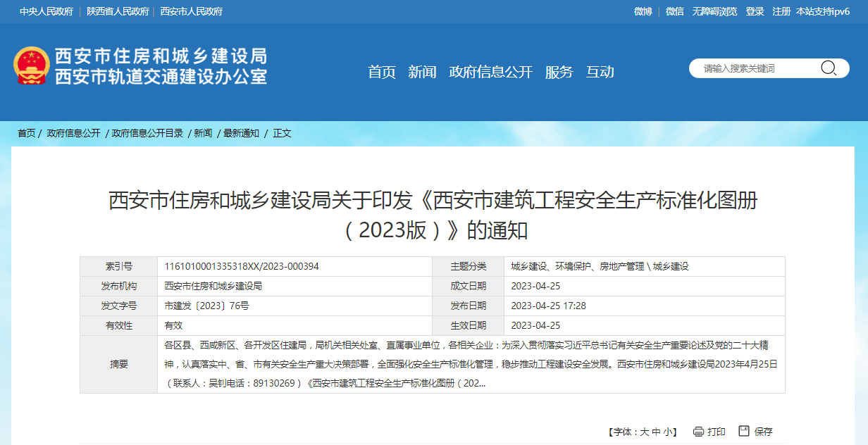The image size is (868, 445).
Task: Go to 最新通知 in breadcrumb
Action: [x=241, y=133]
